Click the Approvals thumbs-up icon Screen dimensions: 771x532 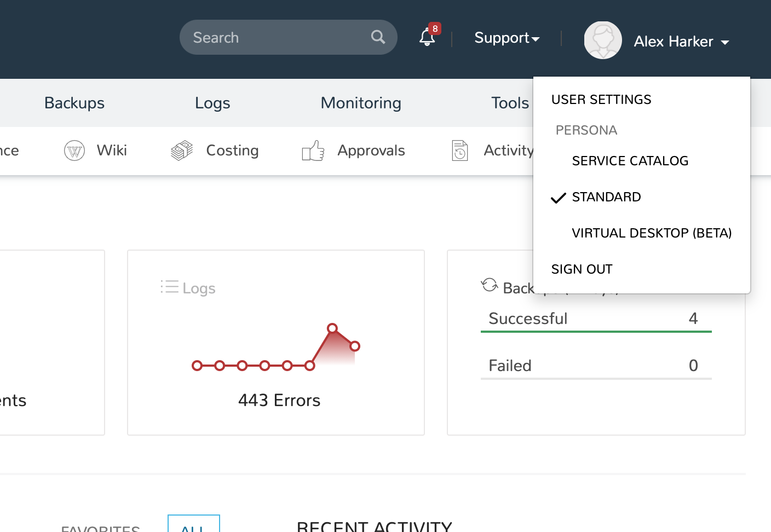click(x=313, y=151)
